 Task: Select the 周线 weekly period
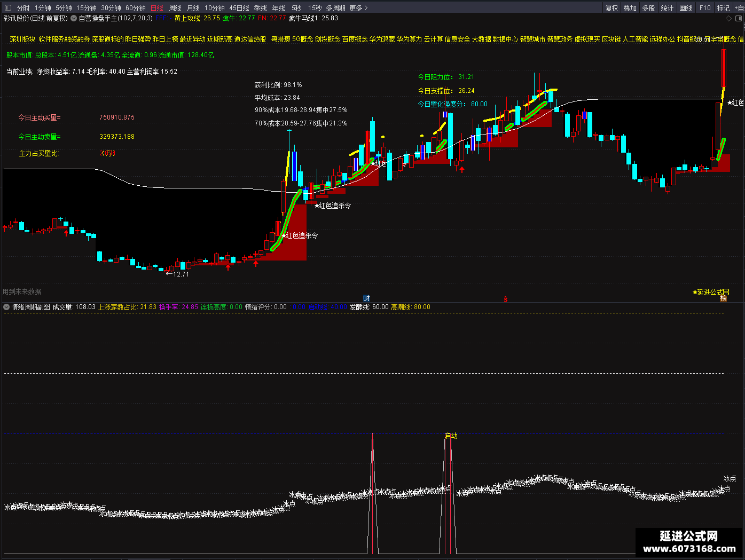tap(175, 8)
